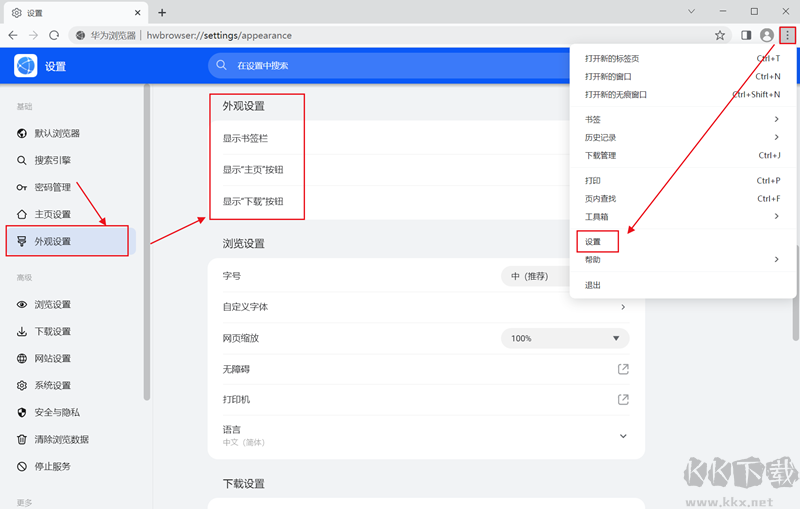
Task: Expand the 语言 language section chevron
Action: point(623,436)
